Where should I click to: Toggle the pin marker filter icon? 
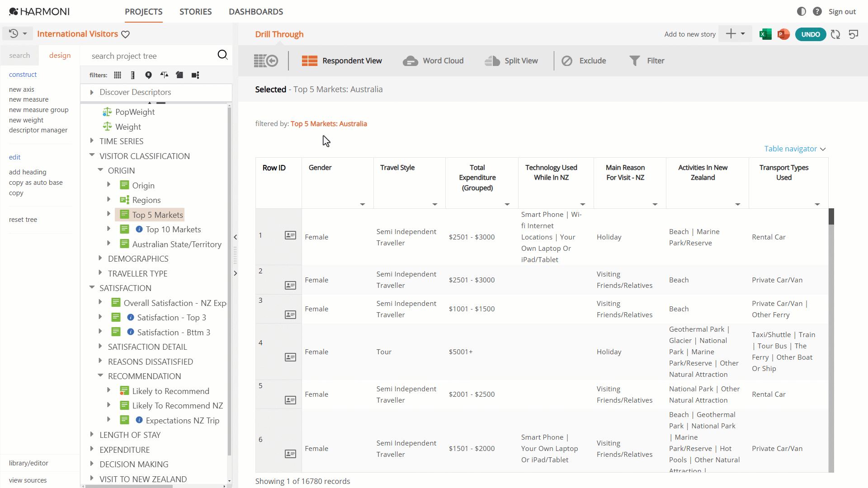[x=148, y=75]
